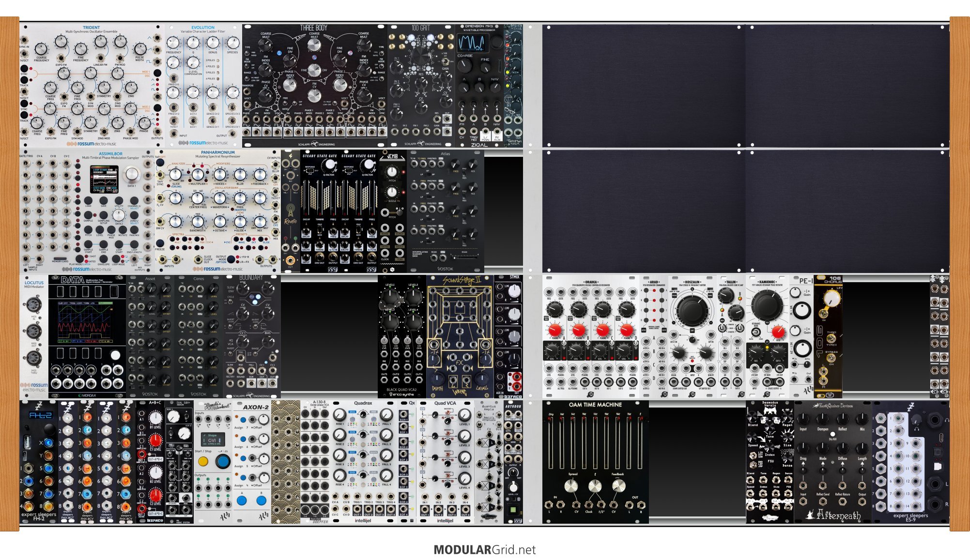Click the Quadrax TRIG 1 jack
Image resolution: width=970 pixels, height=560 pixels.
(x=357, y=497)
